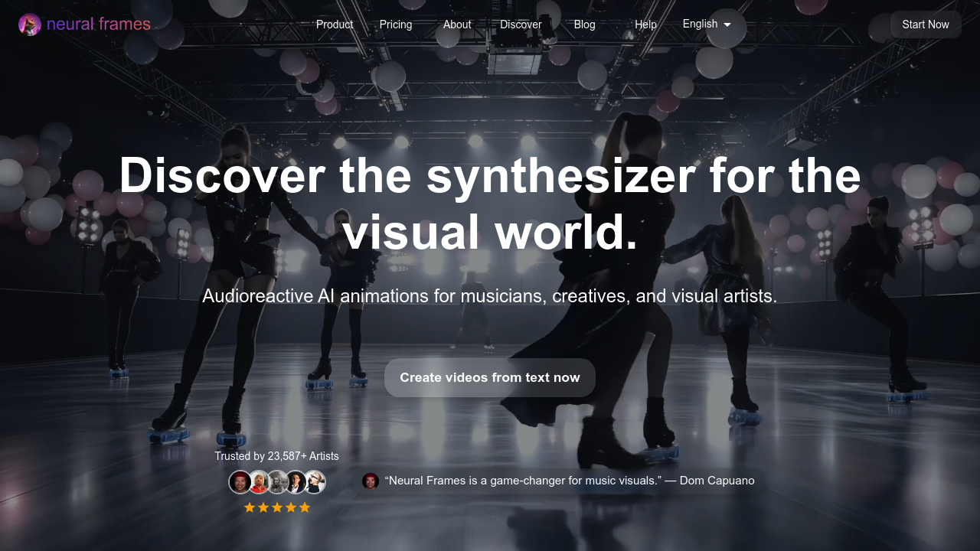The width and height of the screenshot is (980, 551).
Task: Click the neural frames logo icon
Action: pos(29,24)
